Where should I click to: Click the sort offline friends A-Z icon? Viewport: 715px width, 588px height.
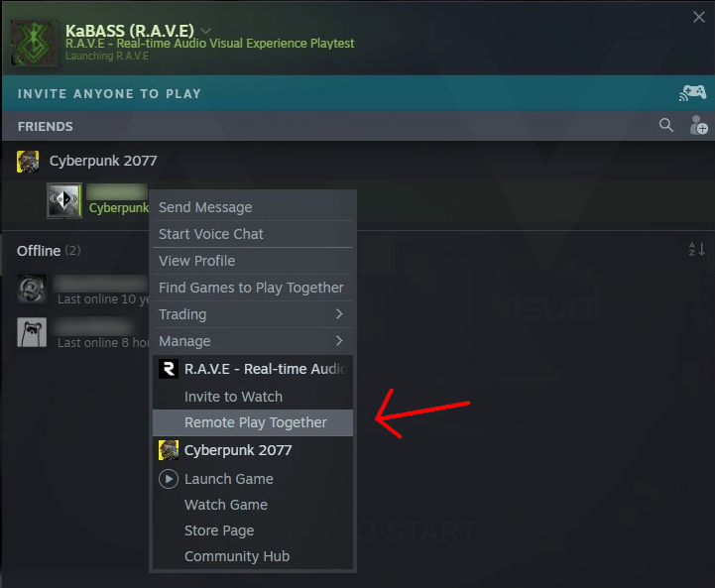pos(697,249)
